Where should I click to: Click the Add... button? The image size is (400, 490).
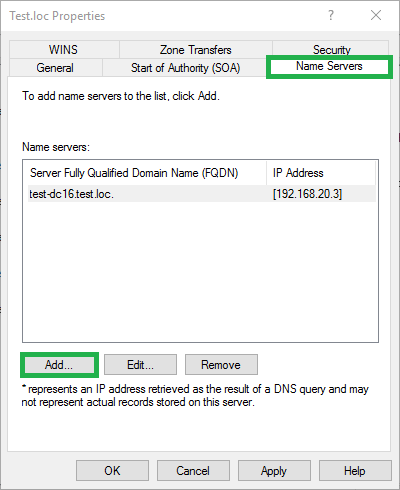tap(59, 365)
